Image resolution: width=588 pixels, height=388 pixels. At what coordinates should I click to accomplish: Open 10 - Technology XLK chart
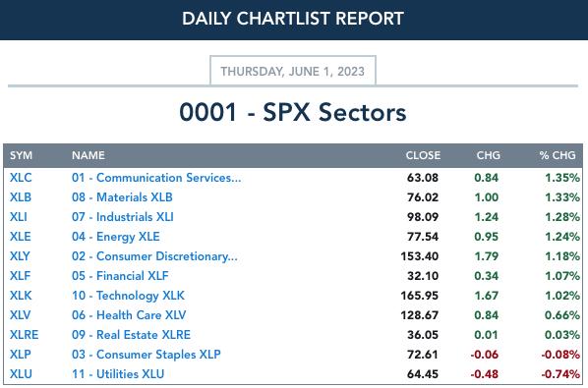coord(128,296)
